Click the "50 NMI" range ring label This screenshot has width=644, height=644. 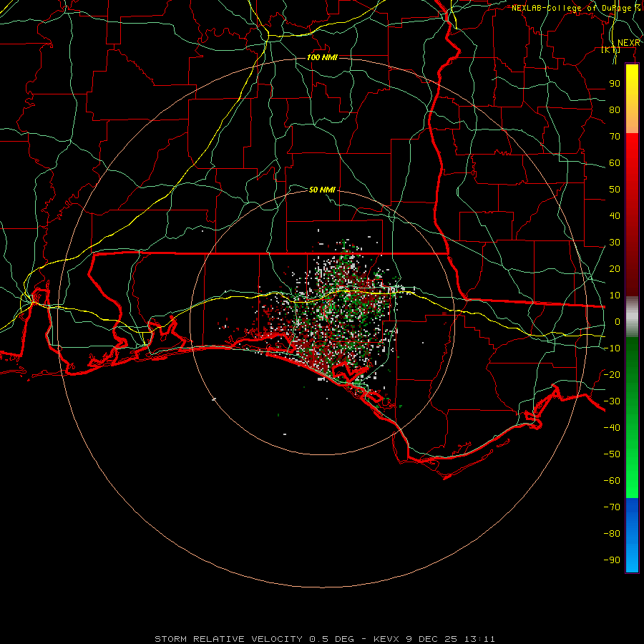coord(323,190)
